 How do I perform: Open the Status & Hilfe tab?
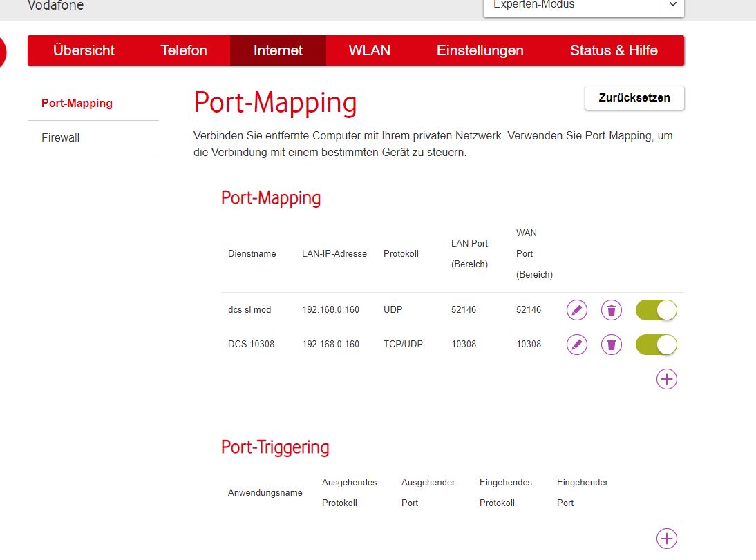pyautogui.click(x=614, y=50)
